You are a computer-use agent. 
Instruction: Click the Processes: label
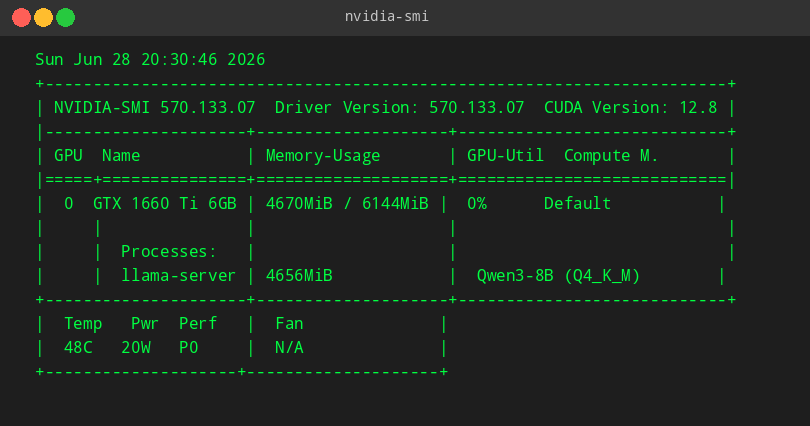168,251
